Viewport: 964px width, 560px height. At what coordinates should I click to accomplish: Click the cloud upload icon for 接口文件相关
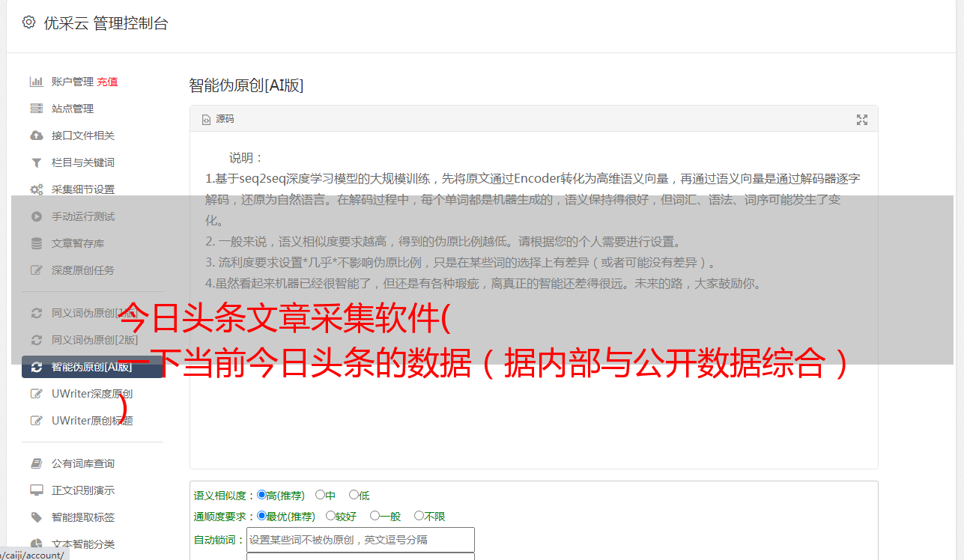pos(36,136)
